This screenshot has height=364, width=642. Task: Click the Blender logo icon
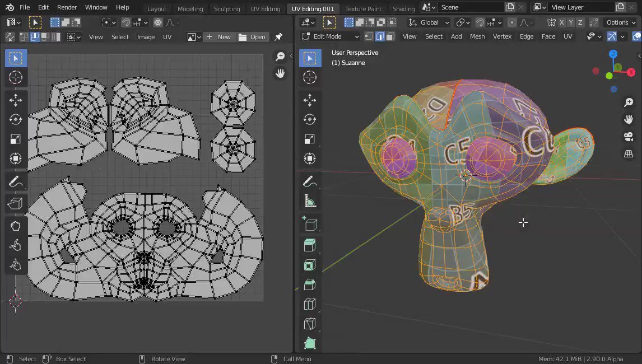10,7
